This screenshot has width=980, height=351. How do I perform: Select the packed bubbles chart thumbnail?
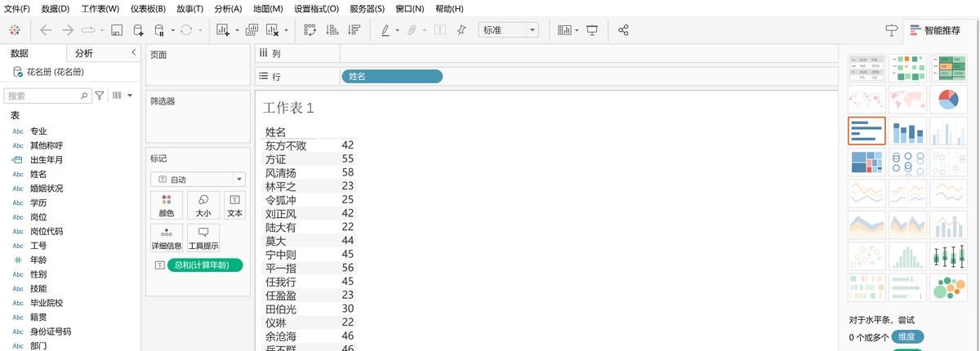[948, 287]
